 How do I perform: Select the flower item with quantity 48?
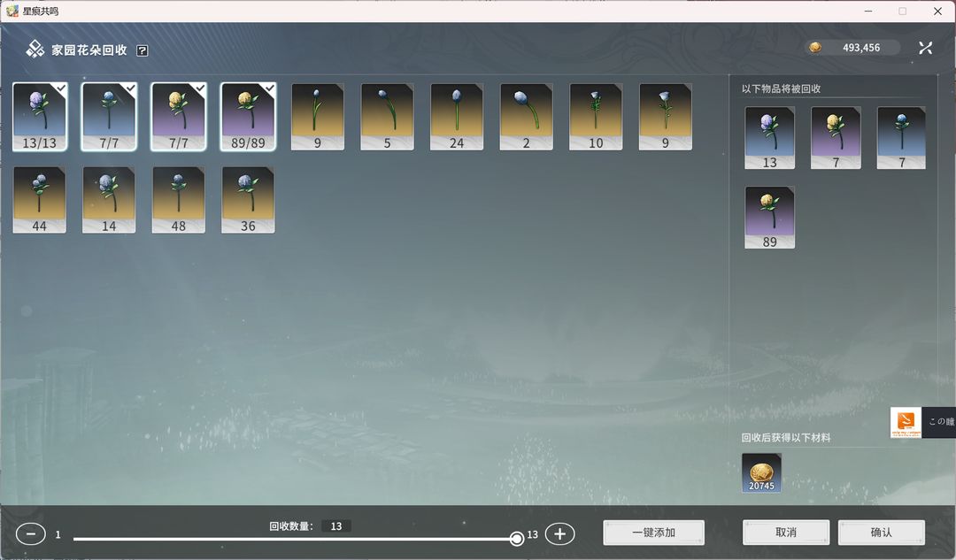179,199
